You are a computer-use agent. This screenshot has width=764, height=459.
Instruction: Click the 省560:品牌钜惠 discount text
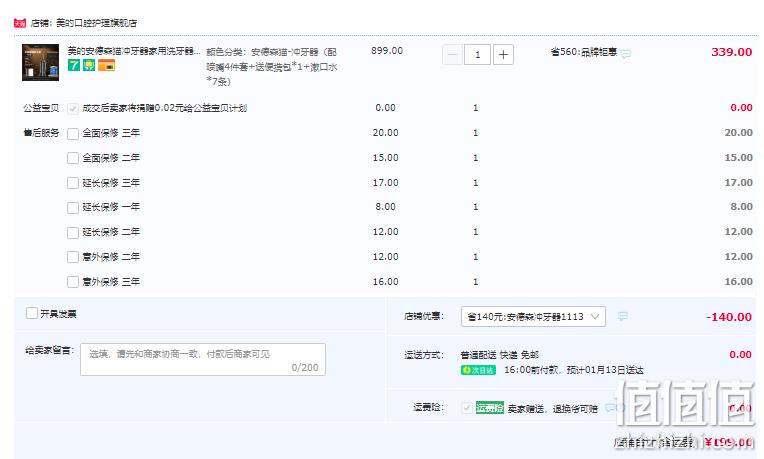coord(584,52)
